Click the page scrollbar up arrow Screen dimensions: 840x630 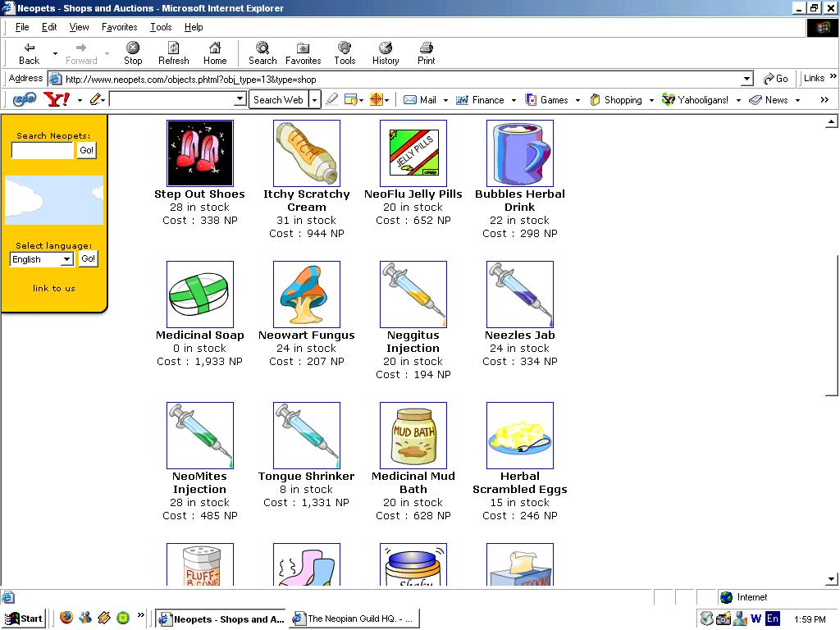pyautogui.click(x=832, y=123)
